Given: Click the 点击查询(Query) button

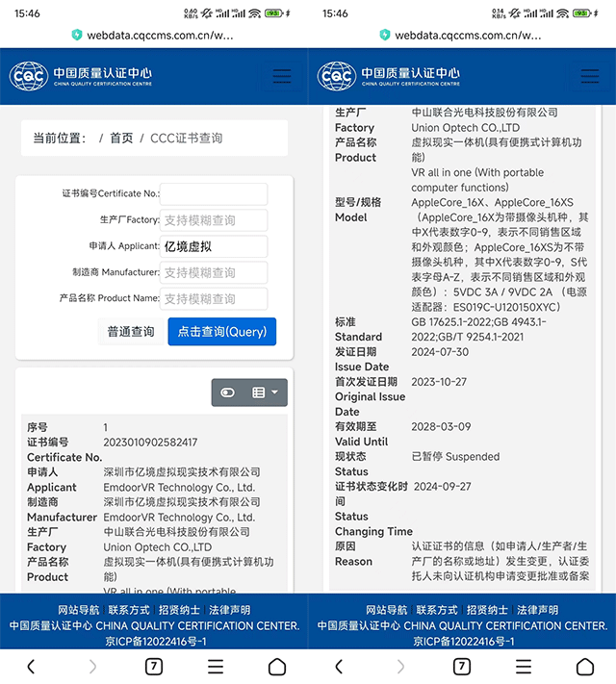Looking at the screenshot, I should (222, 332).
